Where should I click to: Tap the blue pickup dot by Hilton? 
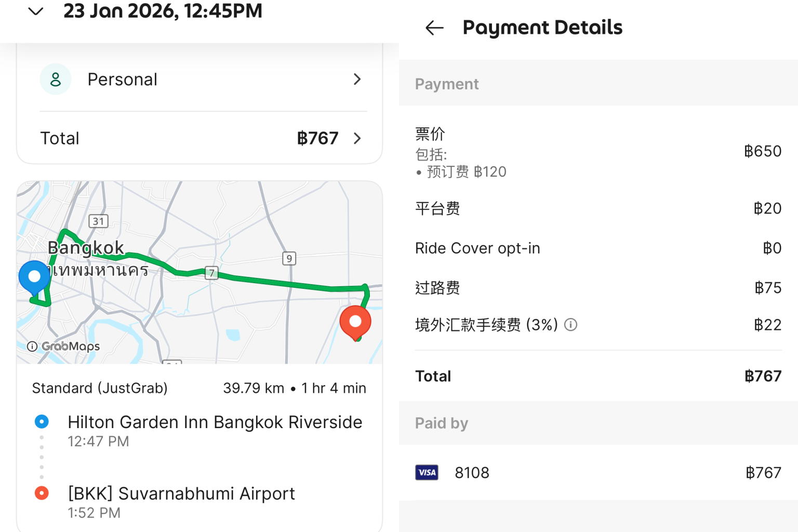pos(42,421)
